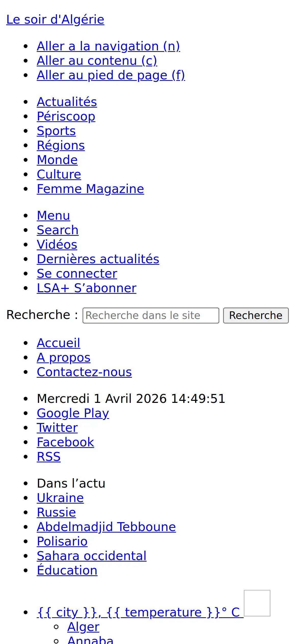Open the Actualités section
298x644 pixels.
pos(67,102)
